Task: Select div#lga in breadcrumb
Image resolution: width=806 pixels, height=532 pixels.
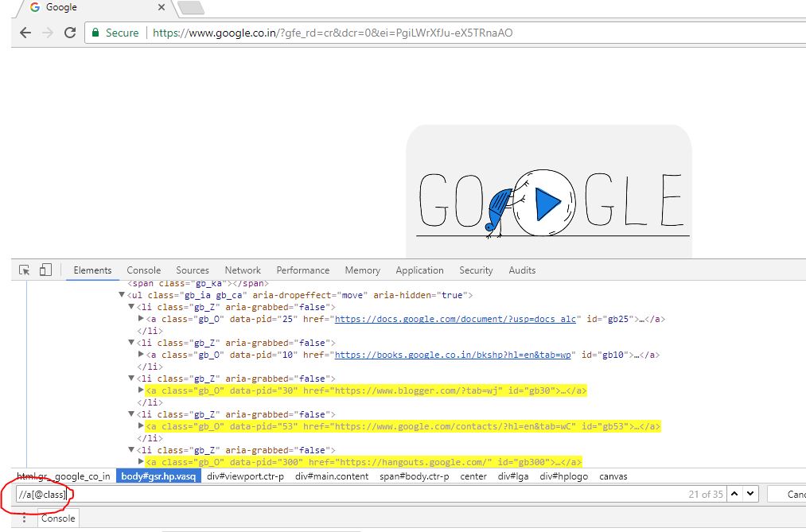Action: tap(513, 476)
